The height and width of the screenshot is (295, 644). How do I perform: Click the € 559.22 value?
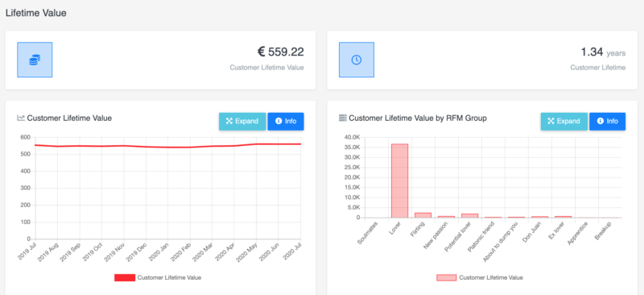[280, 52]
